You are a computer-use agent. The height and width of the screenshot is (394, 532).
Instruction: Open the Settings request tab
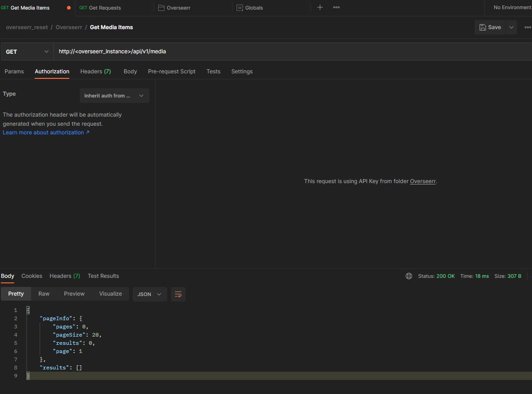point(242,72)
